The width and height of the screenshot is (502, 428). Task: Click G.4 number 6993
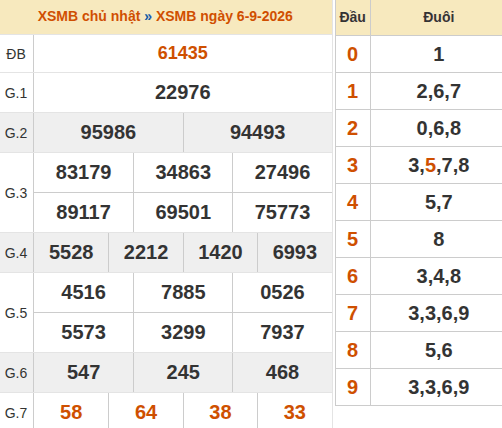click(x=295, y=252)
